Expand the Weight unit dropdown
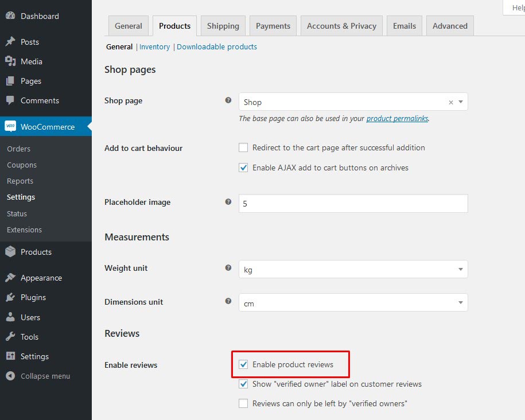Viewport: 525px width, 420px height. coord(353,269)
